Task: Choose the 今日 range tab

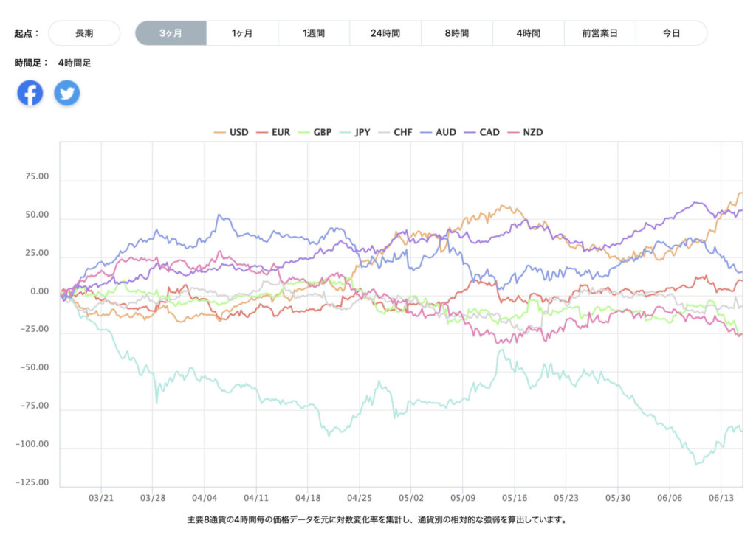Action: click(x=671, y=33)
